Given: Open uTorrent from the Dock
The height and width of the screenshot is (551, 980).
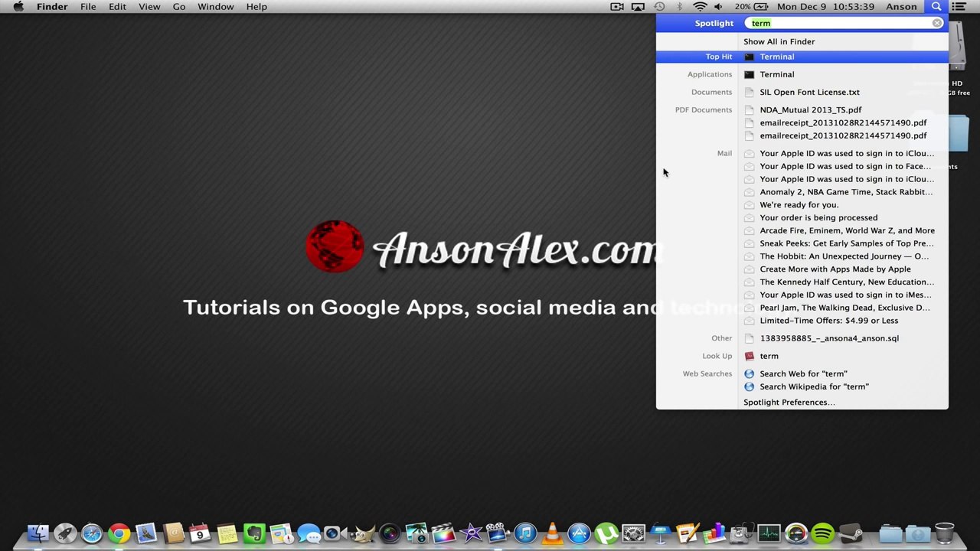Looking at the screenshot, I should tap(606, 533).
